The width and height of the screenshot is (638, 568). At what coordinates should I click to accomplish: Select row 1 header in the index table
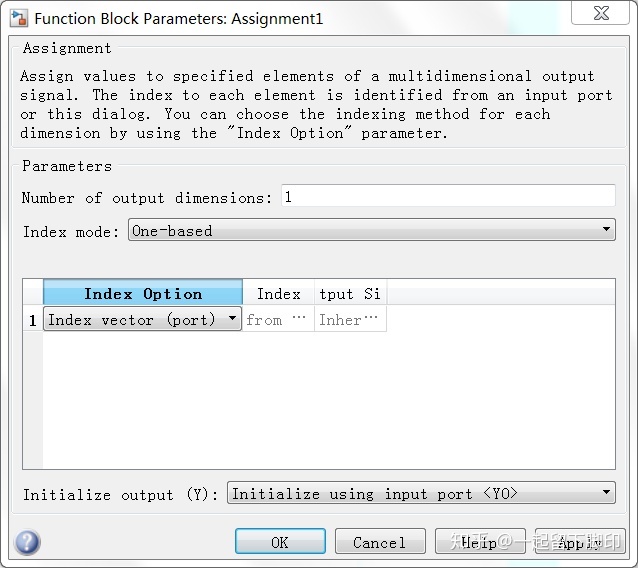point(33,319)
